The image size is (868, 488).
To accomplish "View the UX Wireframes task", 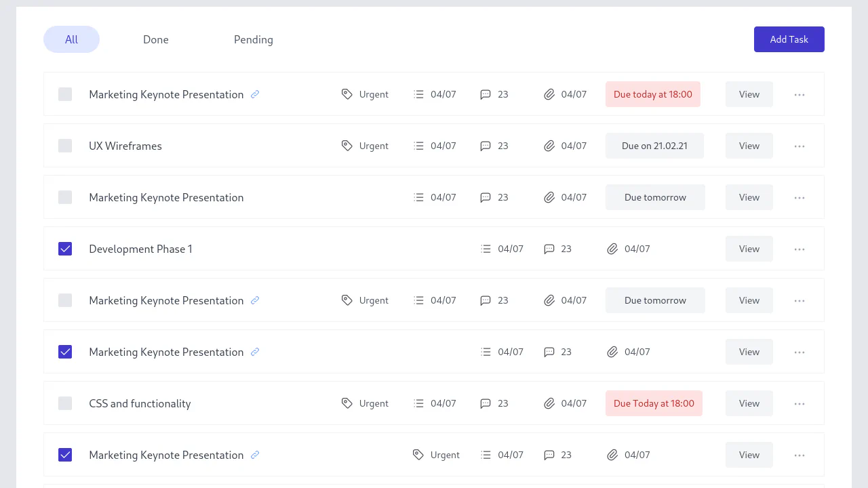I will (749, 146).
